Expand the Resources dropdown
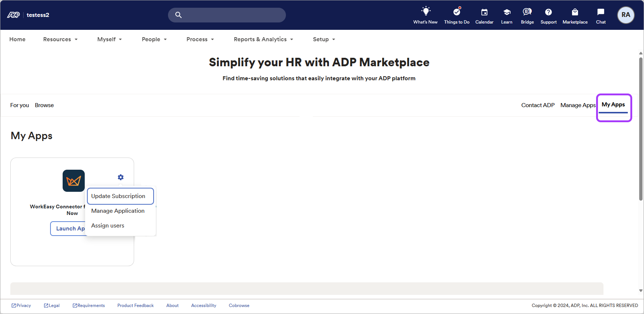The width and height of the screenshot is (644, 314). click(x=60, y=39)
